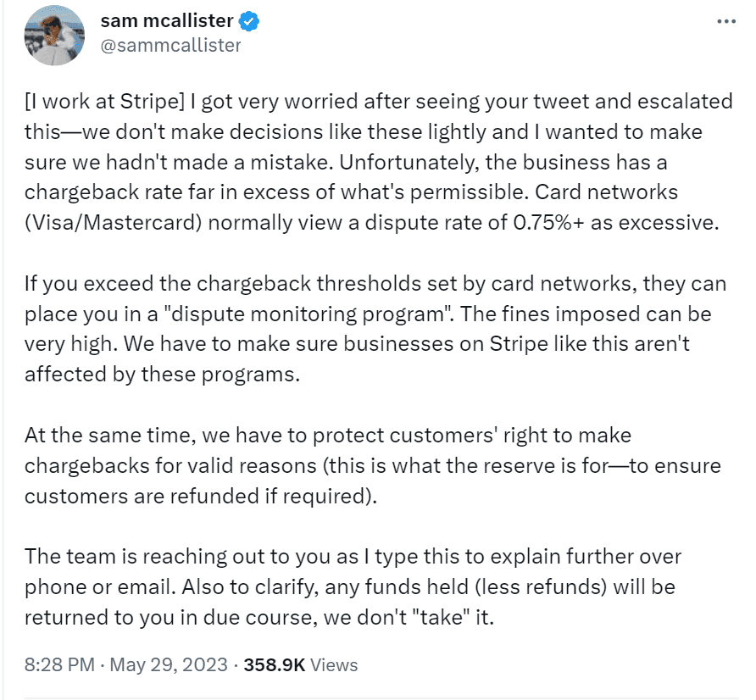Click sam mcallister's profile avatar

tap(54, 36)
